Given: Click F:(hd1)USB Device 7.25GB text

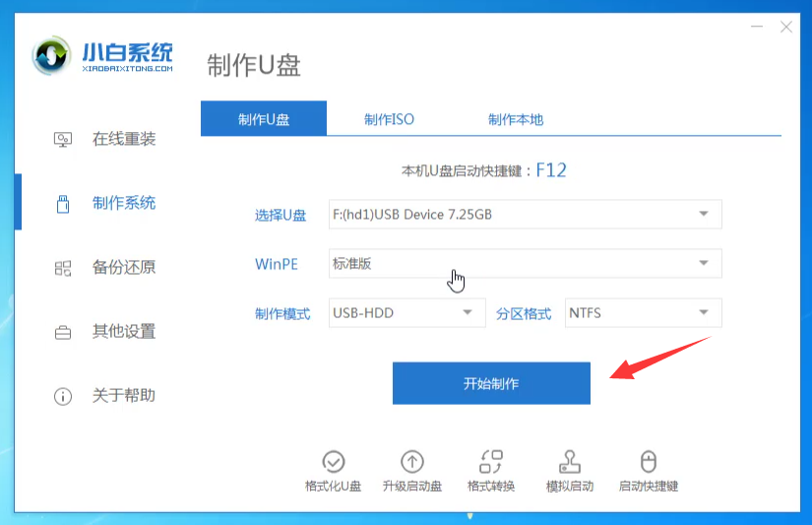Looking at the screenshot, I should [412, 215].
